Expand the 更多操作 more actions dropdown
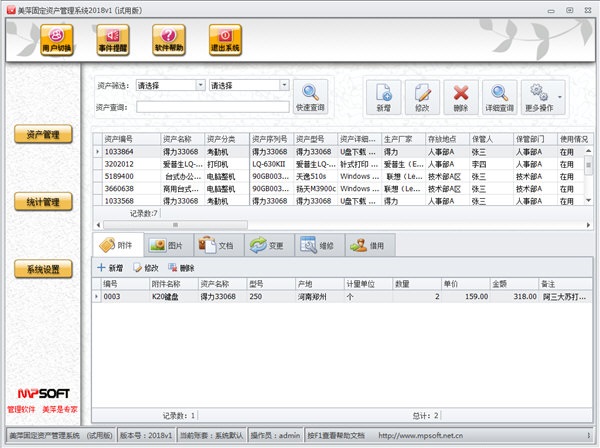600x448 pixels. click(x=543, y=97)
